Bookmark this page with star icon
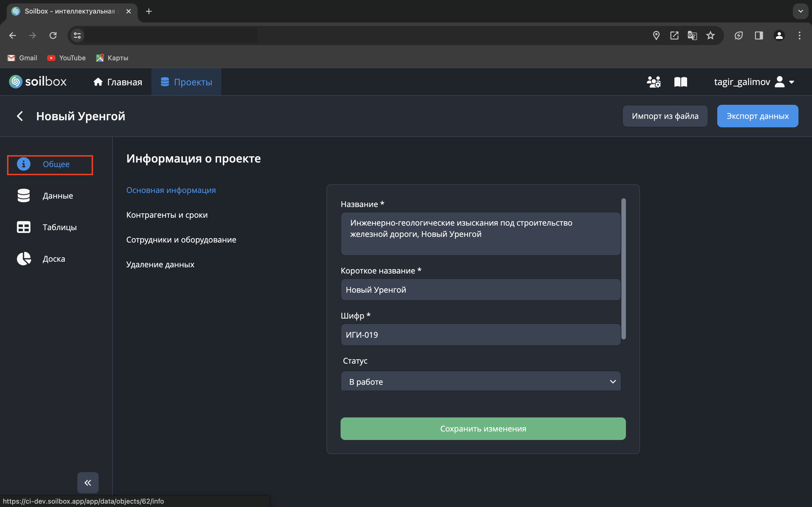 (x=710, y=35)
